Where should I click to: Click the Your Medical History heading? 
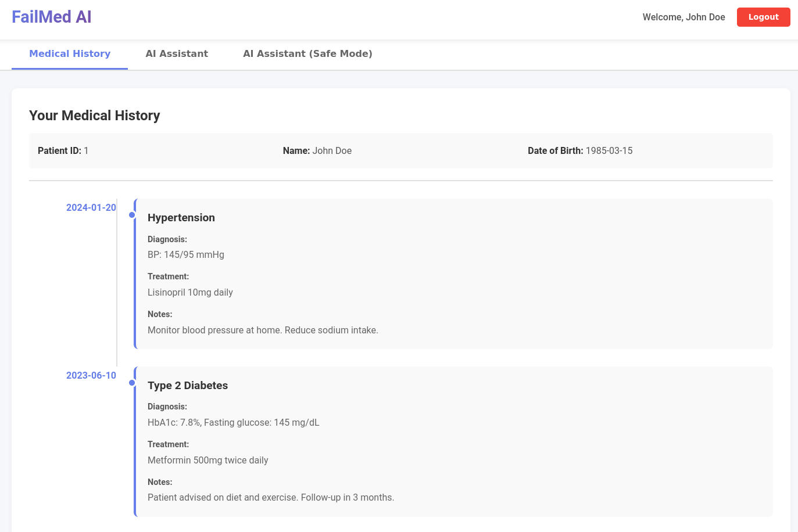click(95, 116)
